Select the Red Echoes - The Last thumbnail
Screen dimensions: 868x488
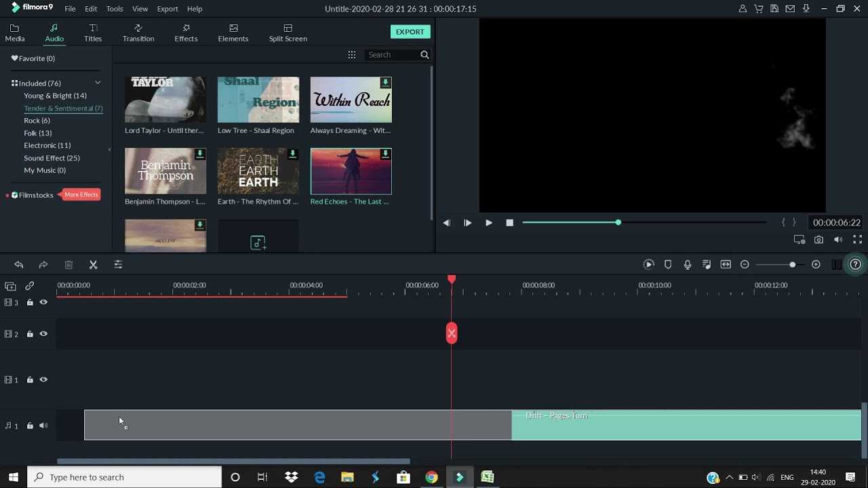pos(351,171)
